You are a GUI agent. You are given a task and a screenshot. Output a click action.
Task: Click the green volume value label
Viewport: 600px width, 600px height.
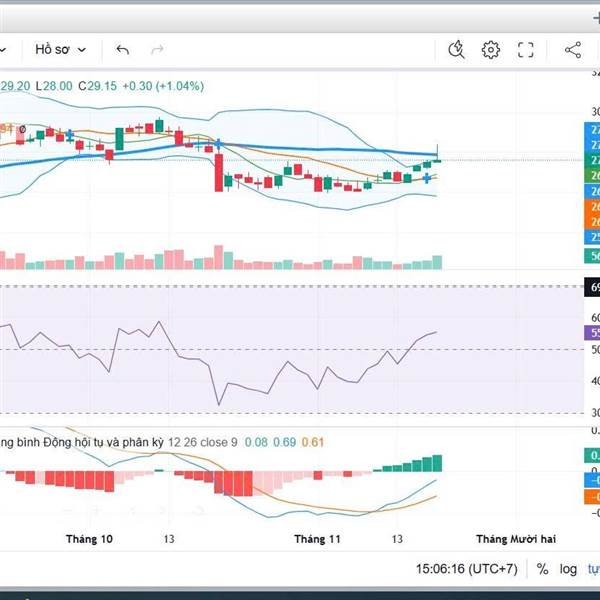pos(592,256)
